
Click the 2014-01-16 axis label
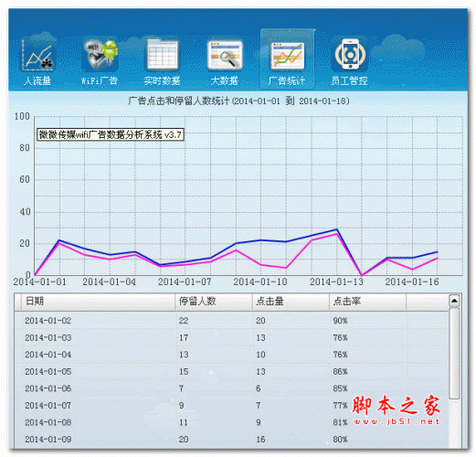pos(412,282)
